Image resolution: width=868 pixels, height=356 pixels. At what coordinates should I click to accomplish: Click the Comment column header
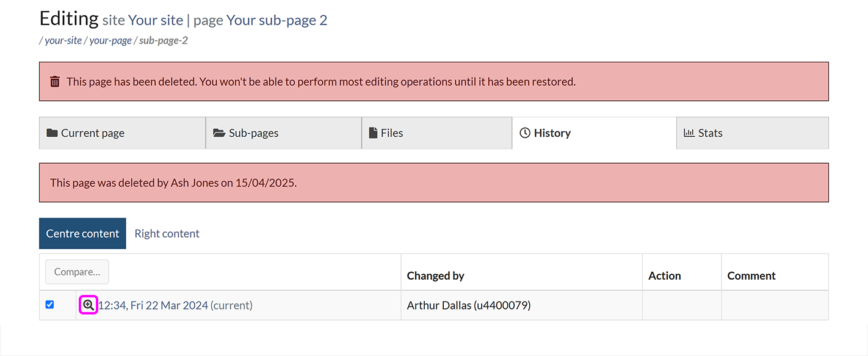coord(751,276)
